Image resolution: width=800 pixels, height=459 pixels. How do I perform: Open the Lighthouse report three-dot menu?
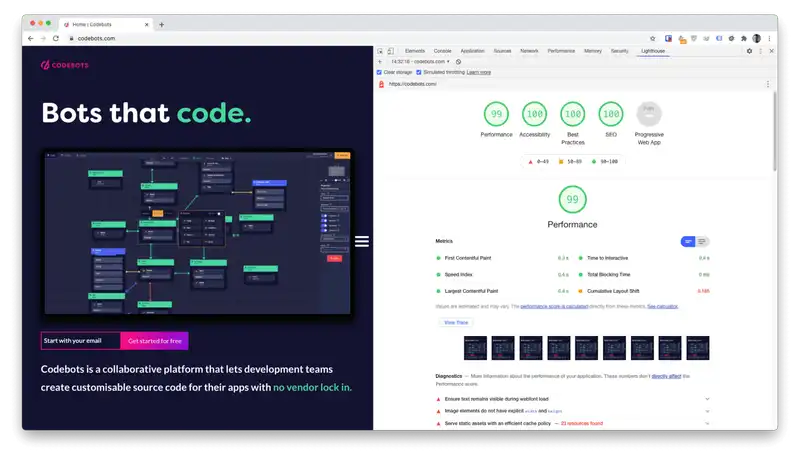click(767, 84)
